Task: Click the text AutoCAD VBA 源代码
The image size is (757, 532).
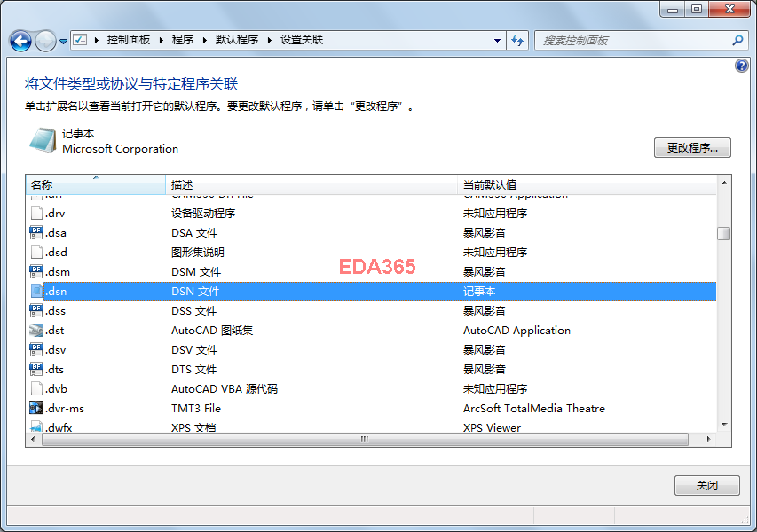Action: click(x=225, y=388)
